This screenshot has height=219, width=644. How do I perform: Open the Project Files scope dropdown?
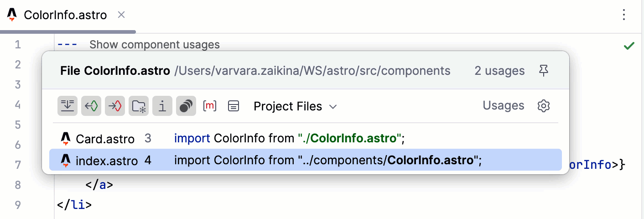pos(295,106)
